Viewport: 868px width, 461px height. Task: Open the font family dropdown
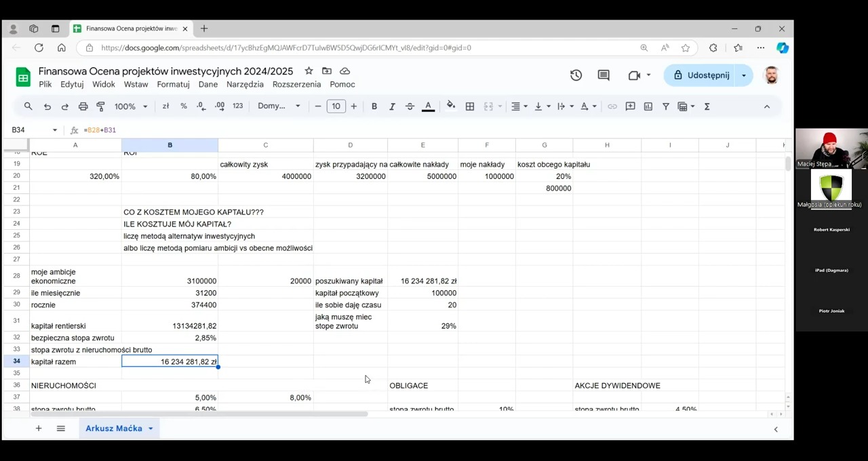point(279,106)
